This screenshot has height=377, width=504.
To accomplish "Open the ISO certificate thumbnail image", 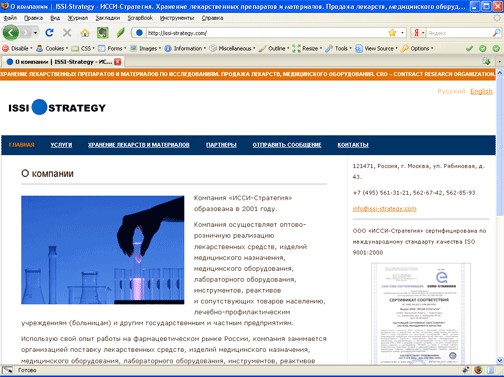I will click(x=421, y=313).
